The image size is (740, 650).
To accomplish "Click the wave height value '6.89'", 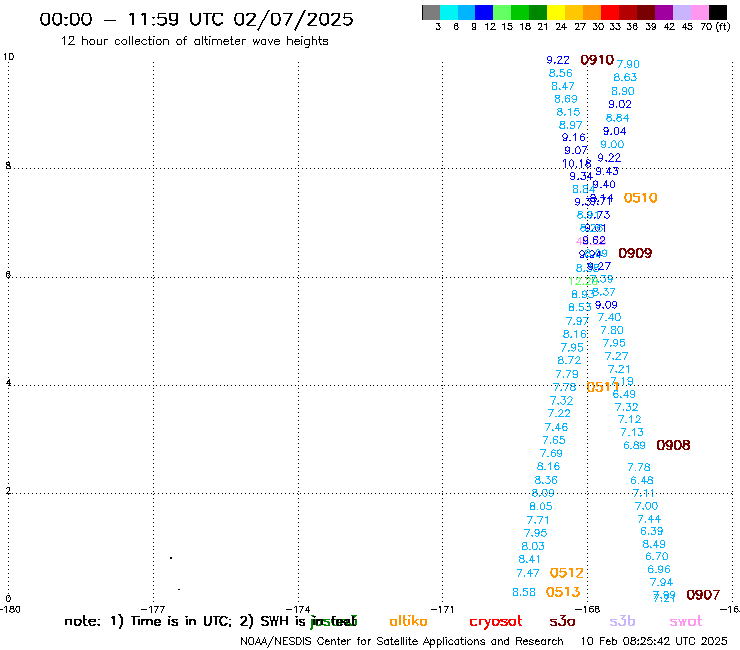I will (x=634, y=445).
